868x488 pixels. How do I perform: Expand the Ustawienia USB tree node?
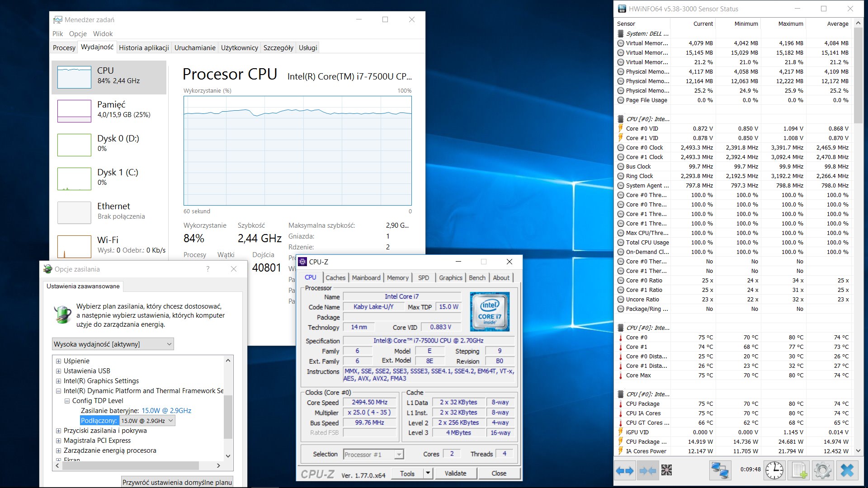[x=59, y=371]
